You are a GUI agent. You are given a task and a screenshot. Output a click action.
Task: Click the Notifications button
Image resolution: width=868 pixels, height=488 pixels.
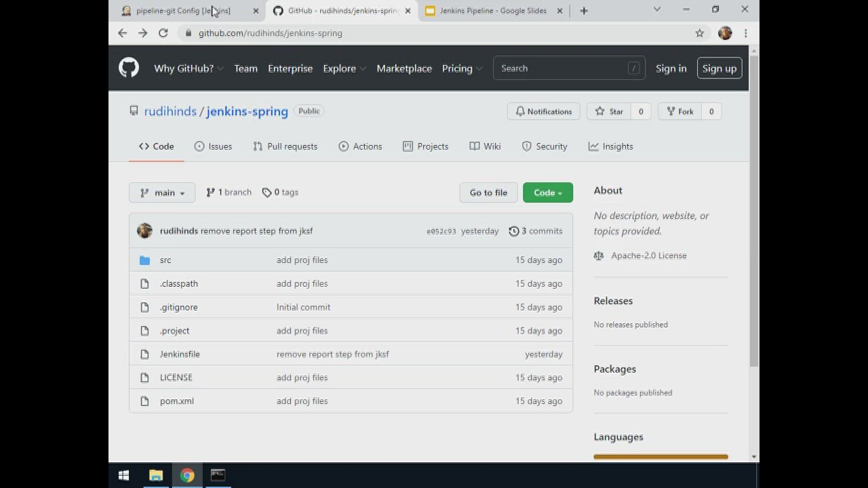[x=543, y=111]
